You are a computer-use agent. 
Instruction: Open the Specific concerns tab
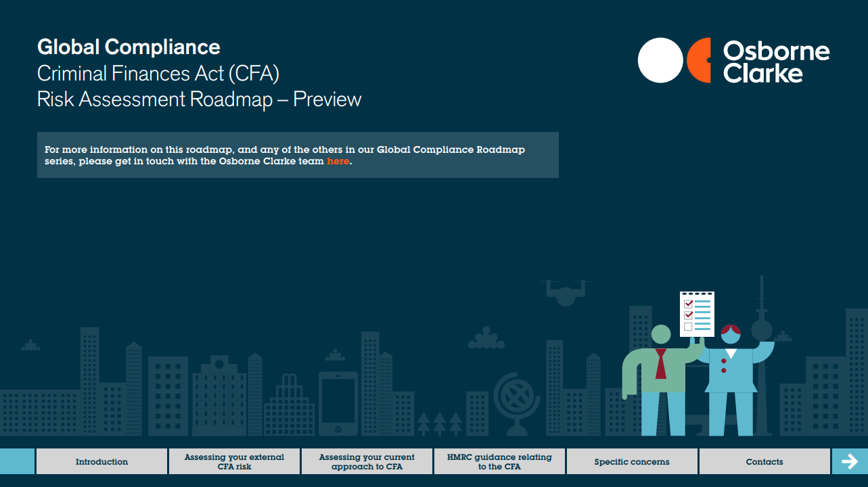632,461
